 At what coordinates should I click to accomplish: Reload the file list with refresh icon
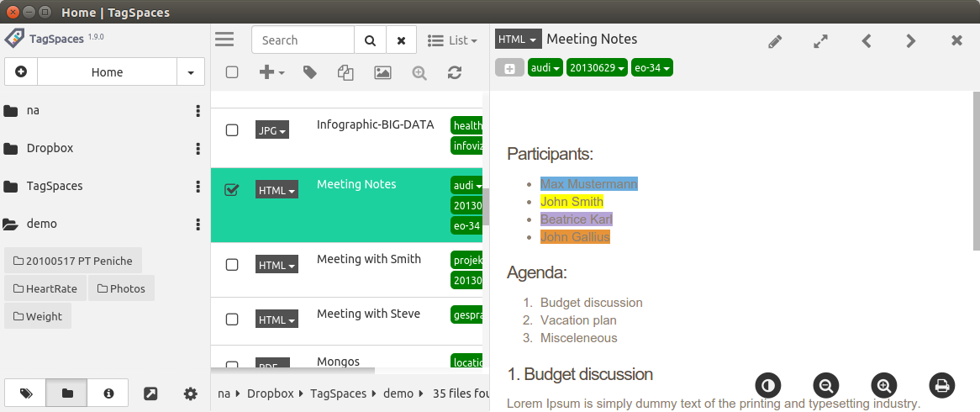tap(455, 72)
